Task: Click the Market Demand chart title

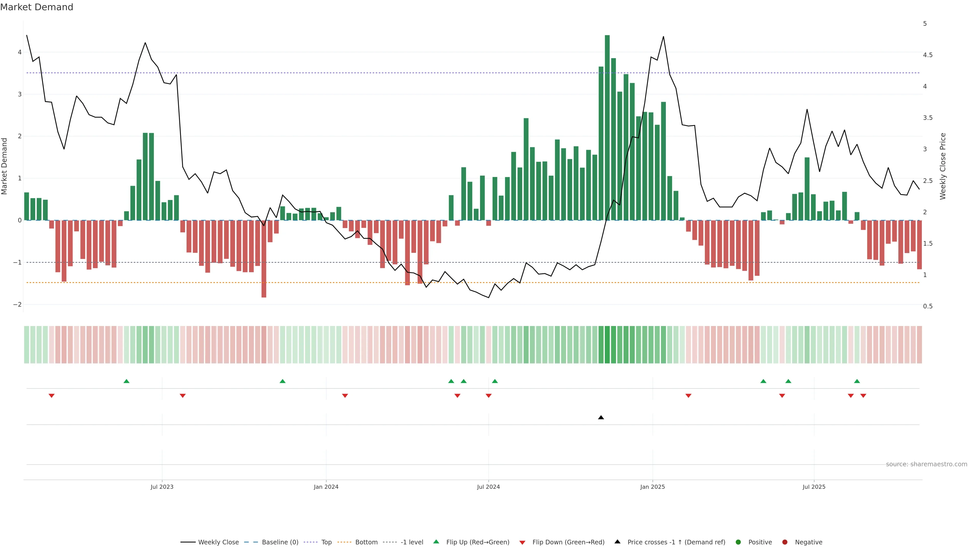Action: (36, 7)
